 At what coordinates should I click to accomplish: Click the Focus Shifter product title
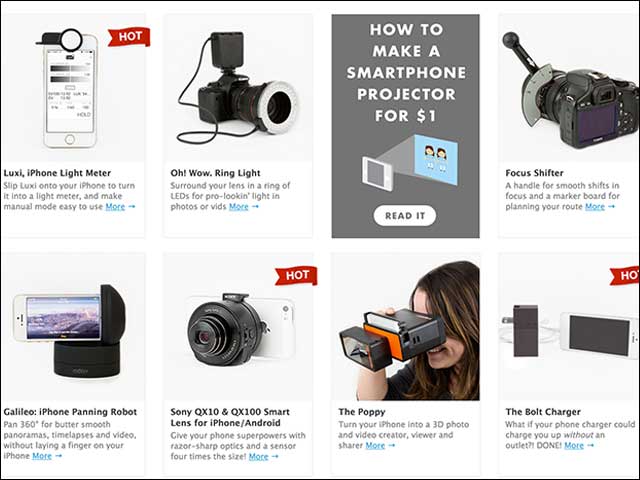534,173
